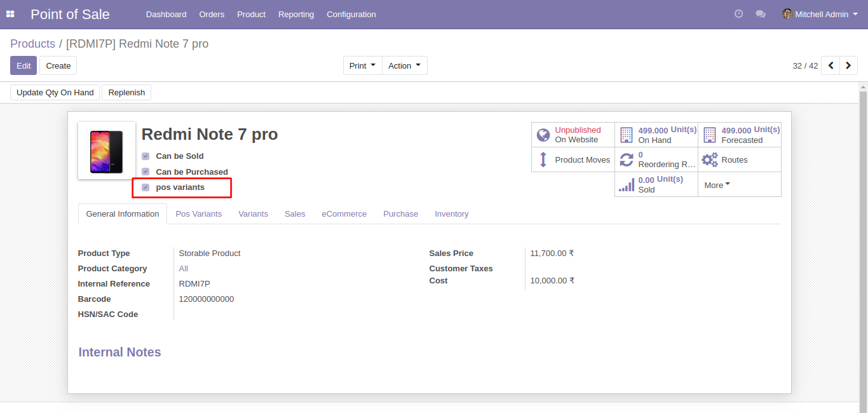Go to previous product record arrow
The height and width of the screenshot is (413, 868).
831,65
